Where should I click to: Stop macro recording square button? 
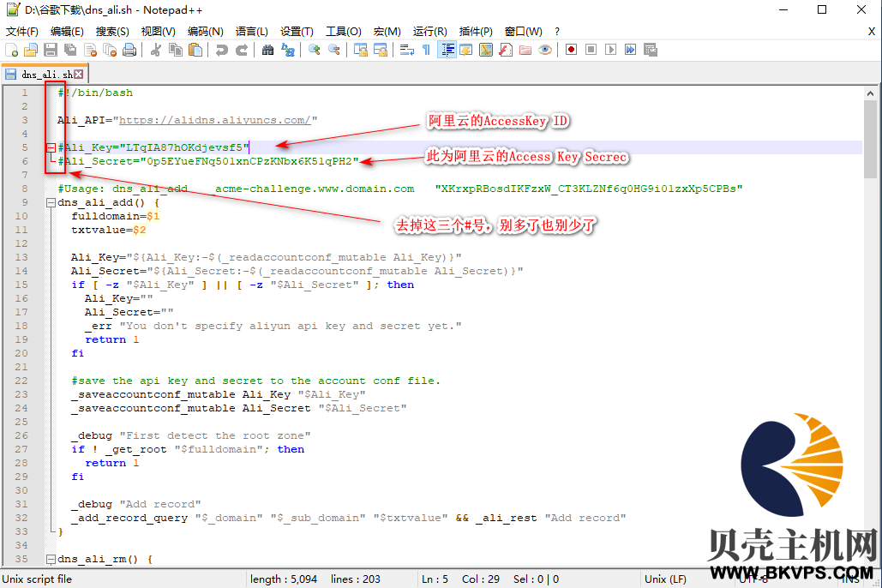[591, 50]
